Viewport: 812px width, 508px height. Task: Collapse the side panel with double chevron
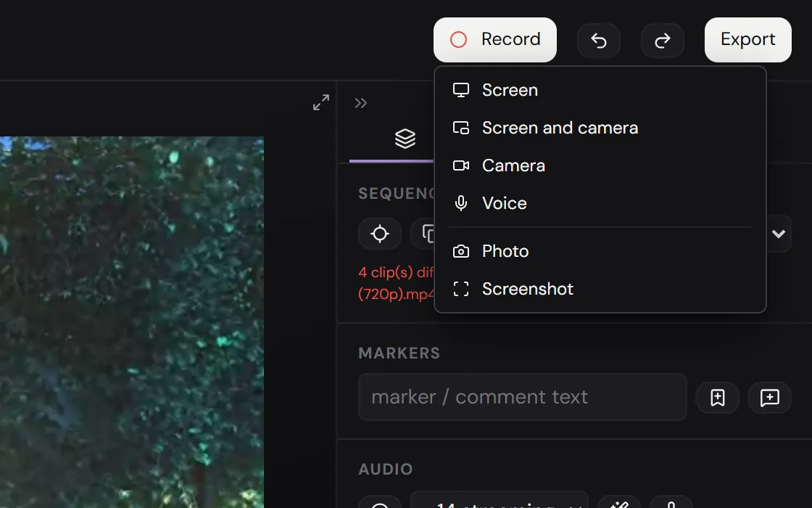361,103
